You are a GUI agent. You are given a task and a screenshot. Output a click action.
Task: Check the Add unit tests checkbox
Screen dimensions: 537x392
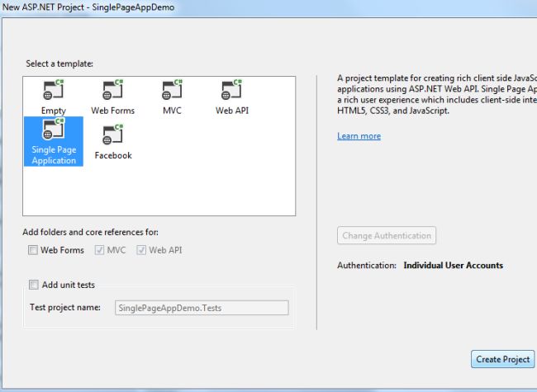(34, 285)
